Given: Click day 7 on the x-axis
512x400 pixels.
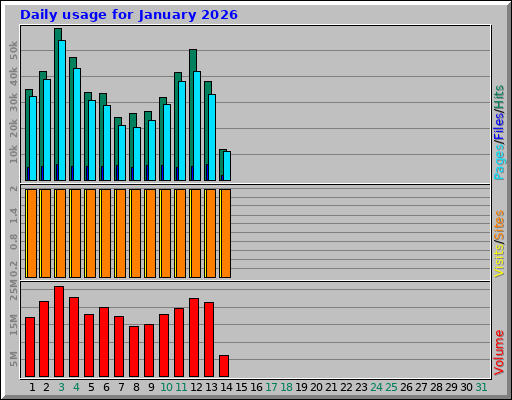Looking at the screenshot, I should (121, 387).
